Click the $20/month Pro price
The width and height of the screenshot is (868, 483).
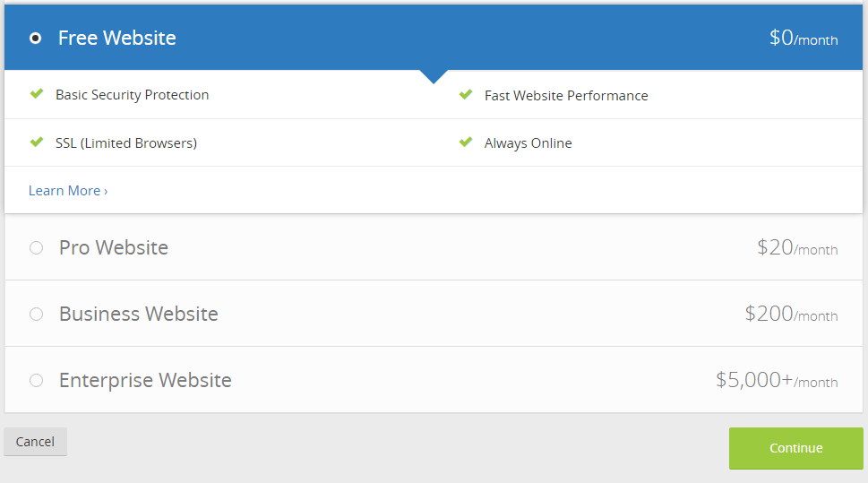pos(797,247)
